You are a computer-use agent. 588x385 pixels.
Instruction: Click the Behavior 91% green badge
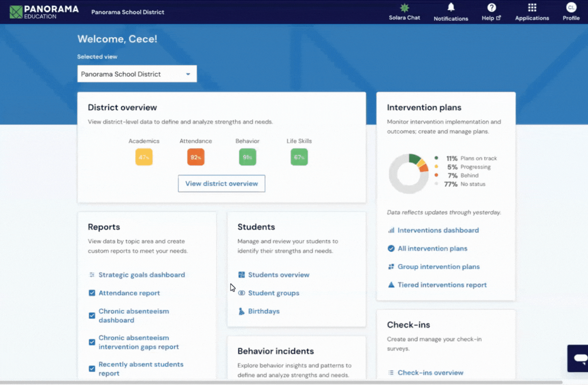pyautogui.click(x=248, y=157)
